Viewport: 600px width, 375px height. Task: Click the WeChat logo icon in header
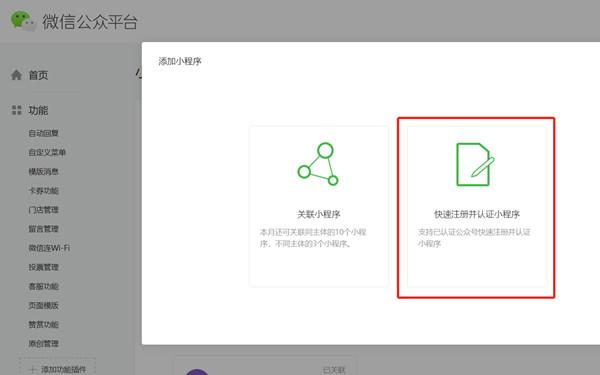point(23,21)
